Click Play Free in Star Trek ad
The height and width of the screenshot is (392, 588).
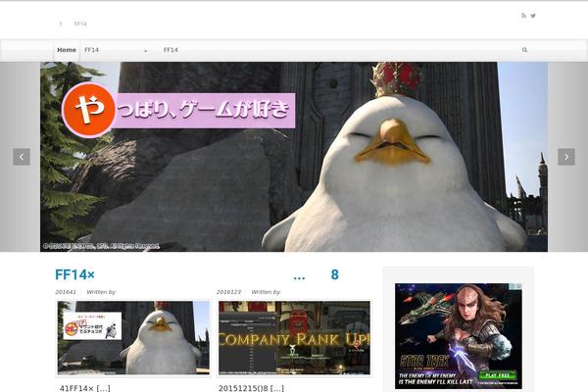click(497, 374)
